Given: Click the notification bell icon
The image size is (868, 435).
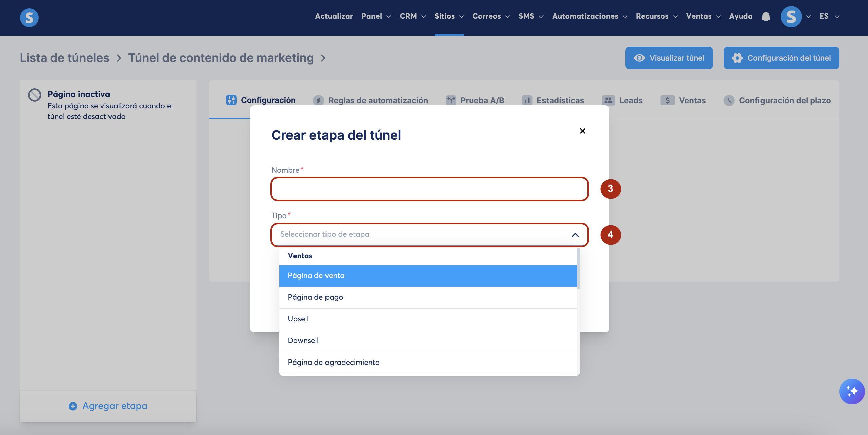Looking at the screenshot, I should point(765,16).
